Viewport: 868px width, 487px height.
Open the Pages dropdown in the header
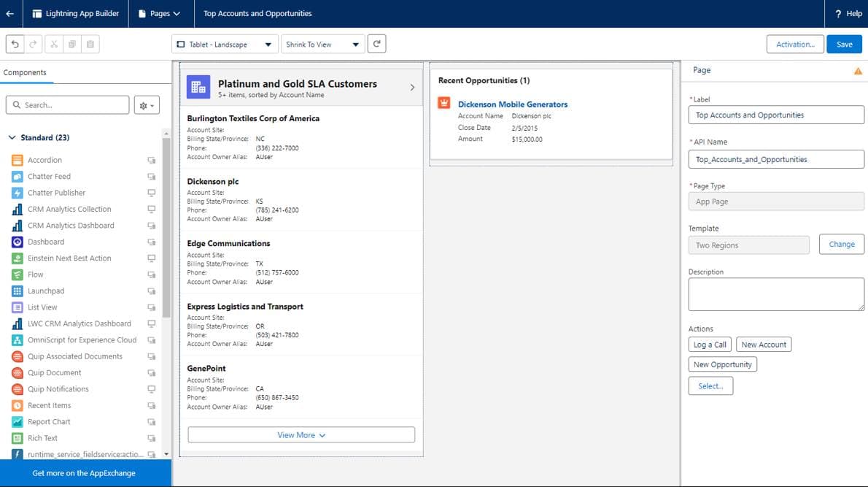(161, 13)
